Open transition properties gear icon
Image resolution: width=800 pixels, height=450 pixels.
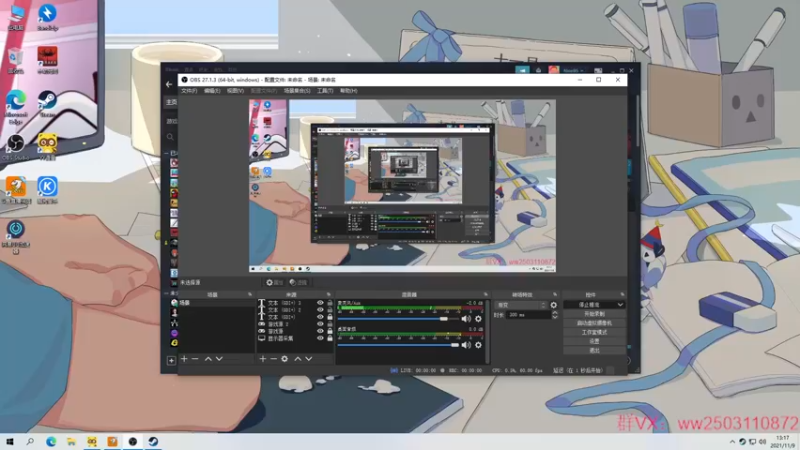[554, 305]
